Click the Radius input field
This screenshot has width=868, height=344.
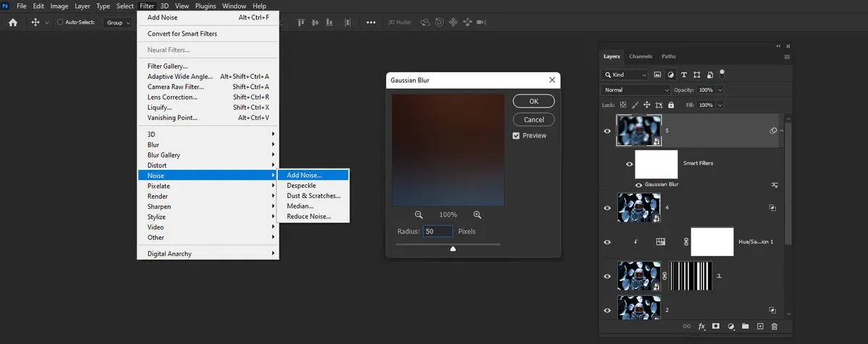click(x=438, y=231)
